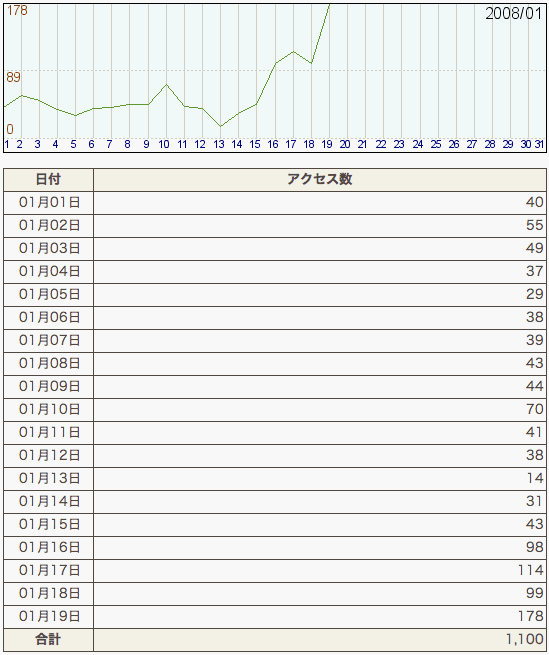Click access count 31 for 01月14日

pyautogui.click(x=534, y=501)
